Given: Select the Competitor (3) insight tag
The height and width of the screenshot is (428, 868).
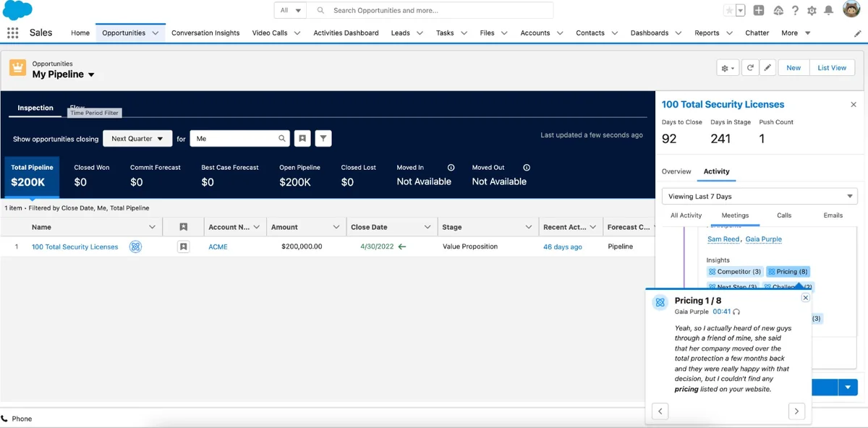Looking at the screenshot, I should (x=734, y=272).
